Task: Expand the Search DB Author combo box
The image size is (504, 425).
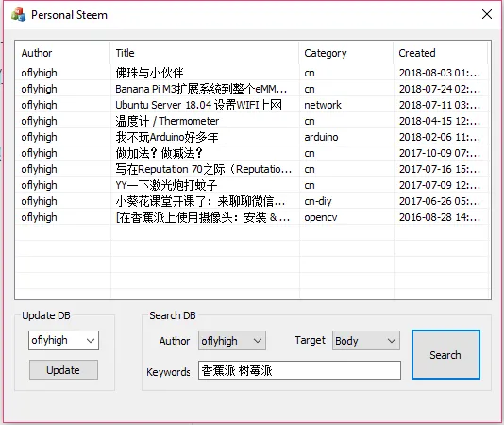Action: (232, 340)
